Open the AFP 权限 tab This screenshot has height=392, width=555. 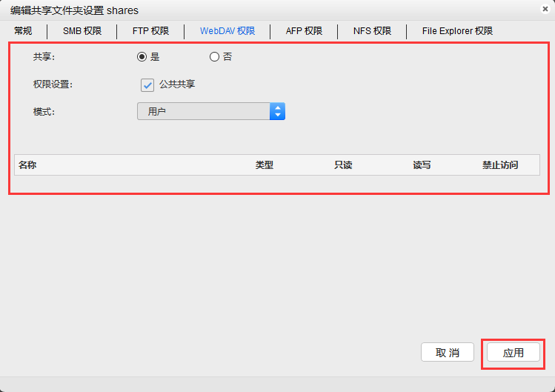[x=304, y=31]
